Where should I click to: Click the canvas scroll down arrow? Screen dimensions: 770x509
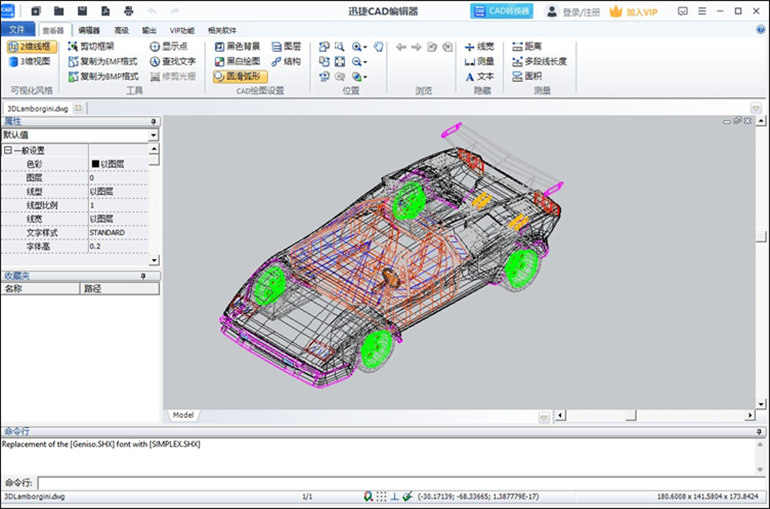pos(761,404)
